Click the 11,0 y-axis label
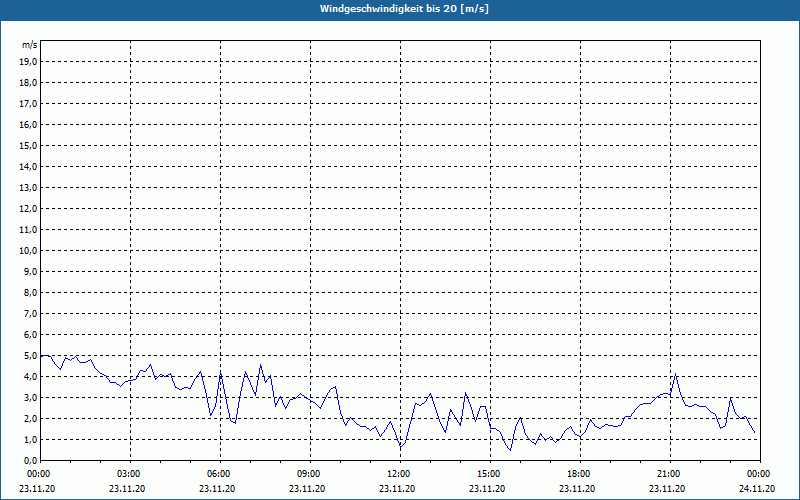Image resolution: width=800 pixels, height=500 pixels. pos(28,230)
